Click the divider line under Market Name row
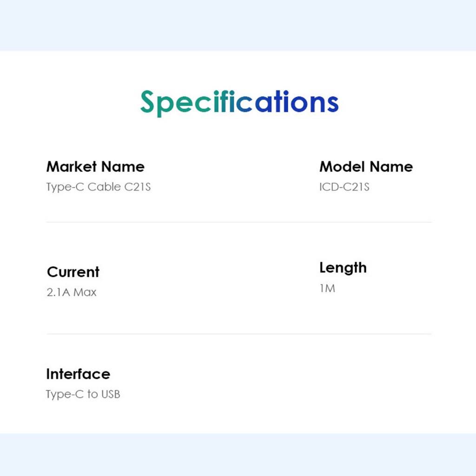The width and height of the screenshot is (476, 476). pos(239,222)
